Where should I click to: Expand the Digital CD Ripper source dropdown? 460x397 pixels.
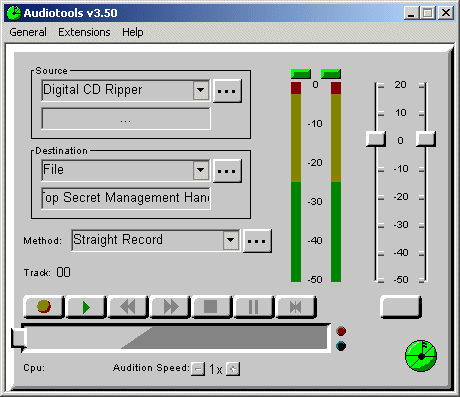(201, 90)
